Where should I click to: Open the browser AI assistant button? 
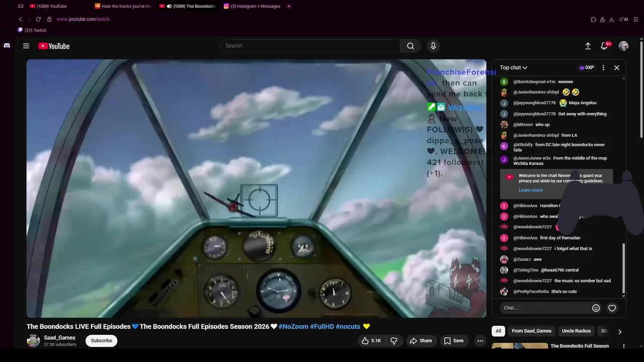click(x=623, y=19)
